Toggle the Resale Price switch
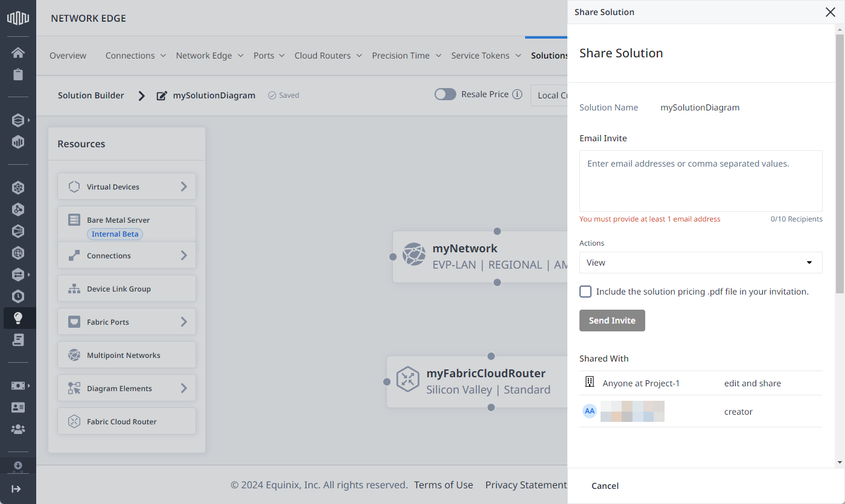 pos(445,94)
